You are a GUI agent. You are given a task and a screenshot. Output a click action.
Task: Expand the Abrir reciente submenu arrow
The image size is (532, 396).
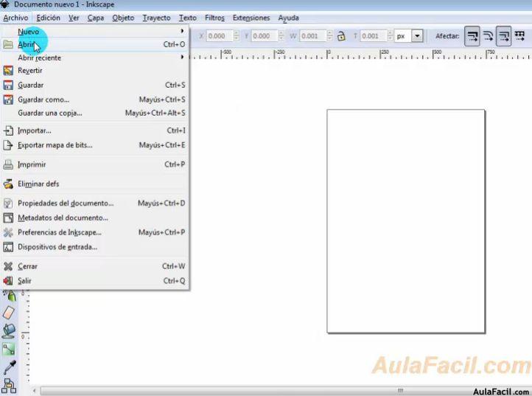[182, 57]
